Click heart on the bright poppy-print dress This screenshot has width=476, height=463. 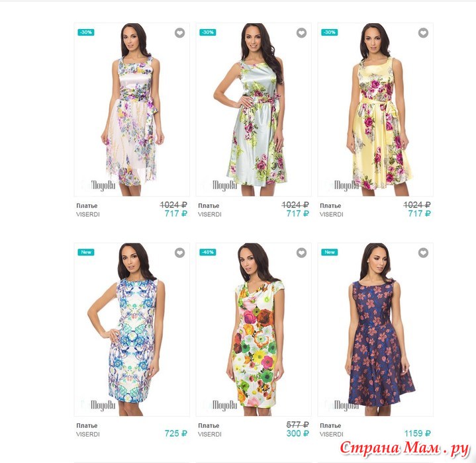(x=301, y=253)
